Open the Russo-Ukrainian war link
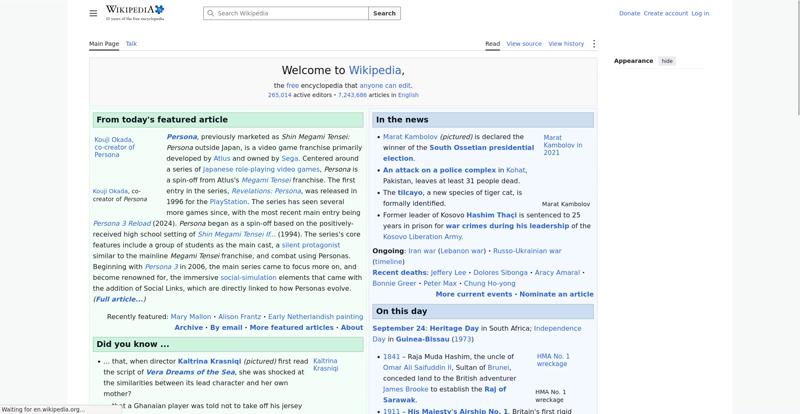 (527, 251)
